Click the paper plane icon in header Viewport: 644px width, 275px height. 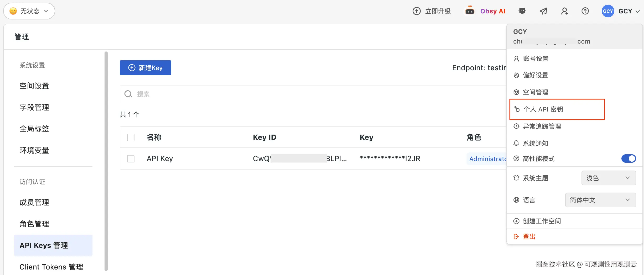click(543, 11)
